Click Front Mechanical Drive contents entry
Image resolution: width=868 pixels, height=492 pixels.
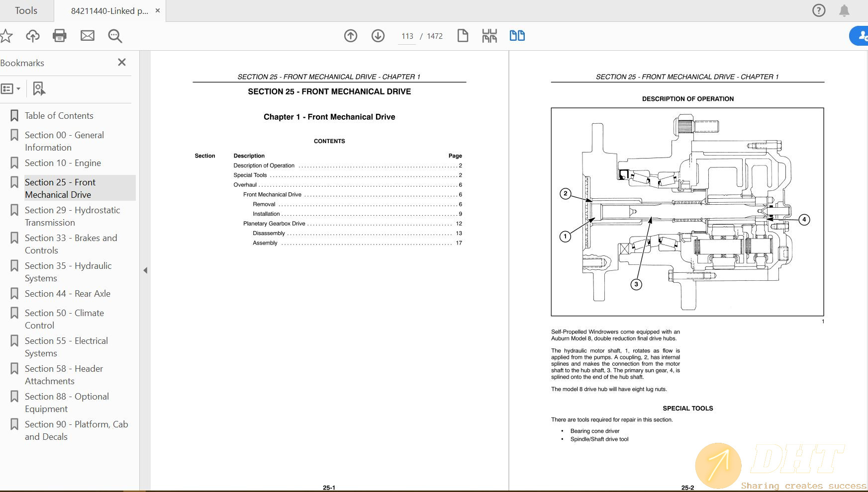point(353,194)
